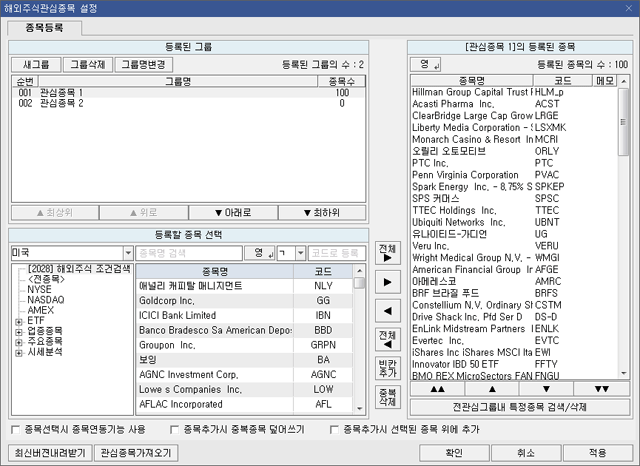Viewport: 640px width, 466px height.
Task: Click the add all stocks (전체 ▶) button
Action: [x=387, y=253]
